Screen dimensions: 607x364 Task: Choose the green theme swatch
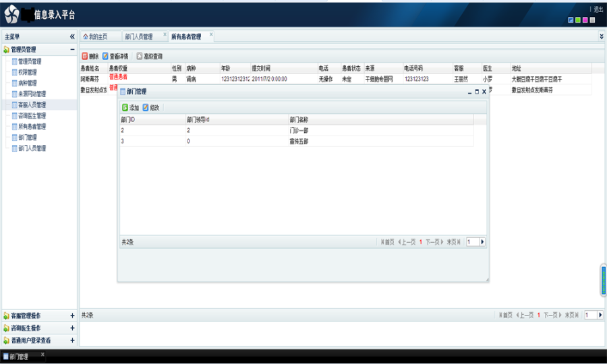[578, 20]
